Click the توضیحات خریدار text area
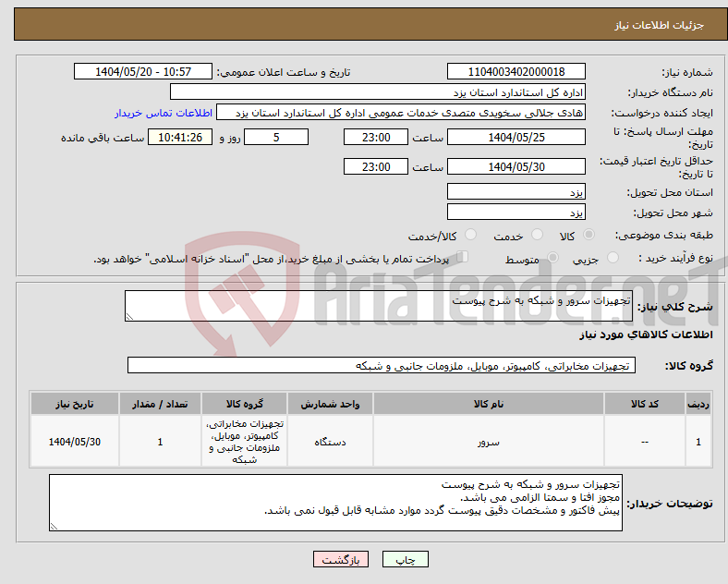 [335, 503]
